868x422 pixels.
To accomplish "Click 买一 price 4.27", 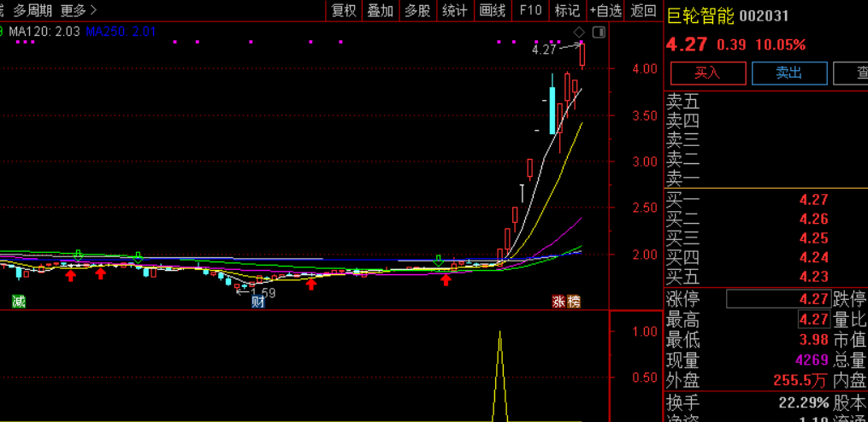I will point(814,200).
